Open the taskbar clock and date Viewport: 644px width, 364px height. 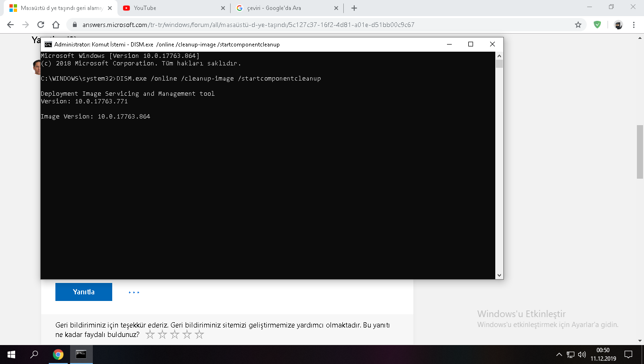(603, 355)
